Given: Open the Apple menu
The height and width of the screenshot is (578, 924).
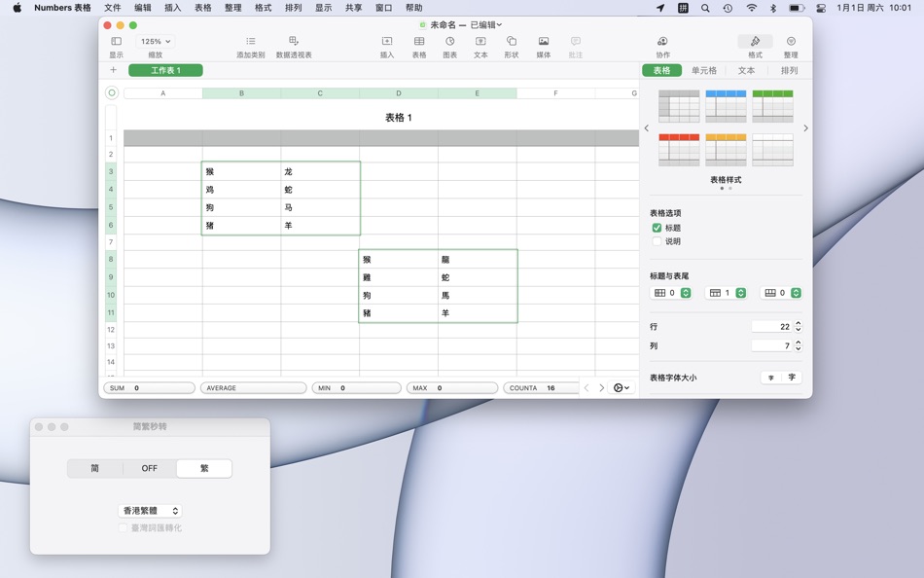Looking at the screenshot, I should point(18,8).
